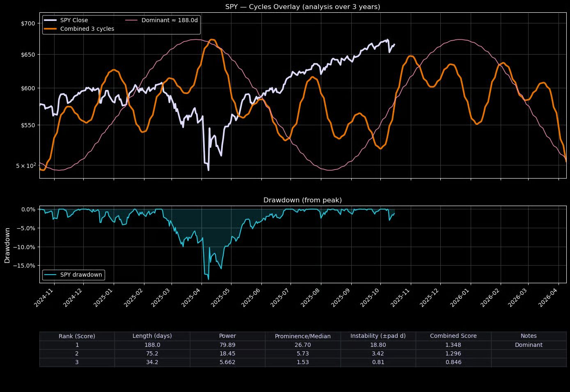
Task: Click the 34.2 length cell in the table
Action: 152,362
